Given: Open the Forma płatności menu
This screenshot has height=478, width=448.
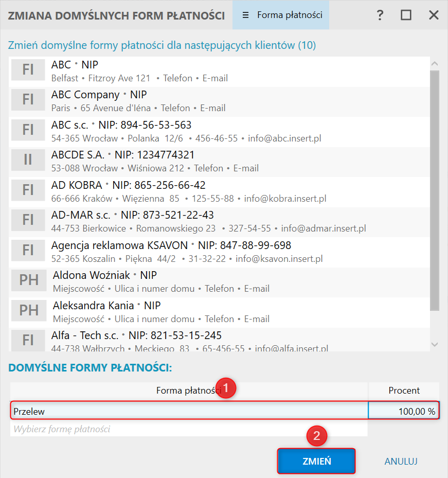Looking at the screenshot, I should pyautogui.click(x=281, y=15).
